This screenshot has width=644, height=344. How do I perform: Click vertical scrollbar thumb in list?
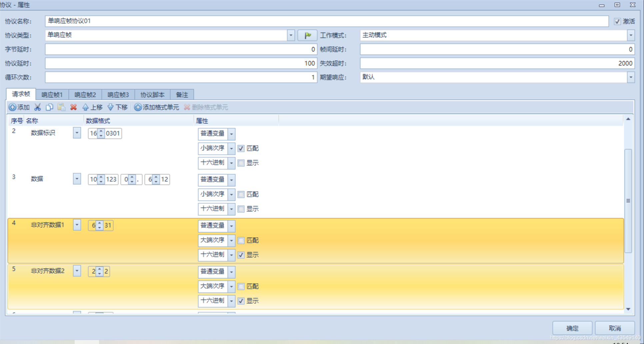pos(628,201)
